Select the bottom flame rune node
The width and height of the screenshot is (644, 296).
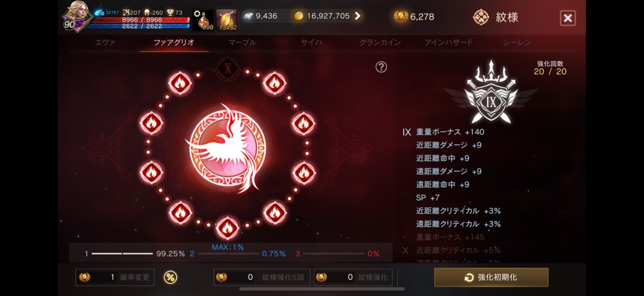[227, 228]
